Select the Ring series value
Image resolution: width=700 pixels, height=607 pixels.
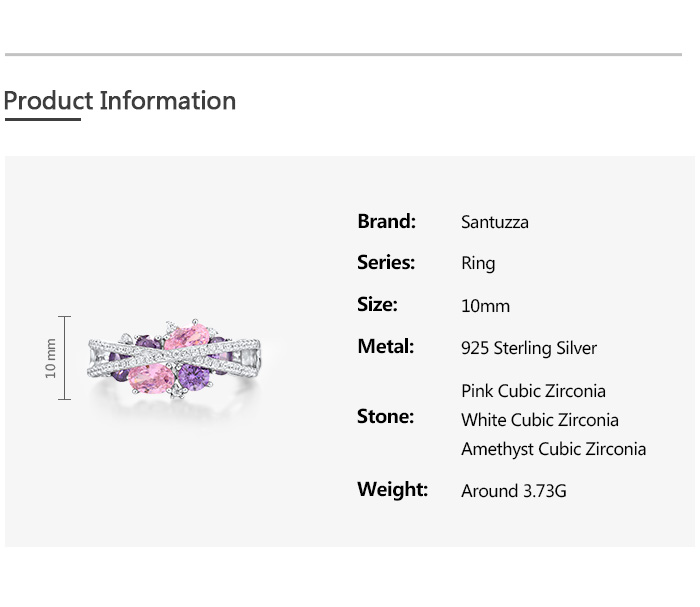(x=478, y=264)
